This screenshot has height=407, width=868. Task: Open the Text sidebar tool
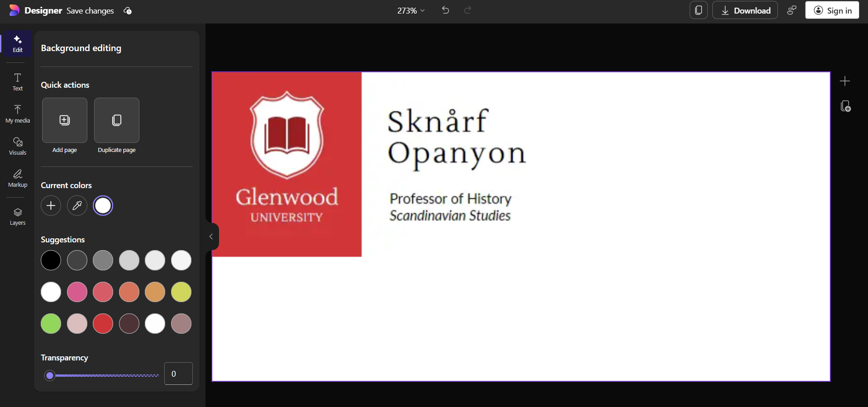click(18, 82)
